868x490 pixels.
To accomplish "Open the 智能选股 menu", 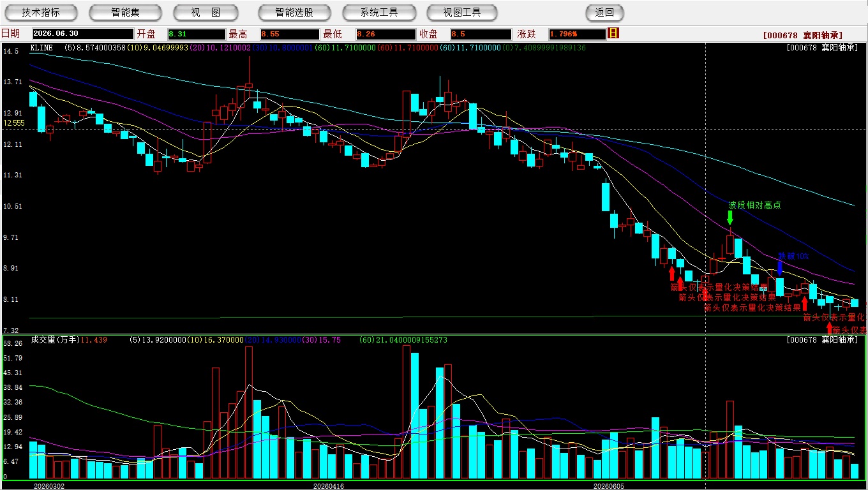I will (294, 12).
